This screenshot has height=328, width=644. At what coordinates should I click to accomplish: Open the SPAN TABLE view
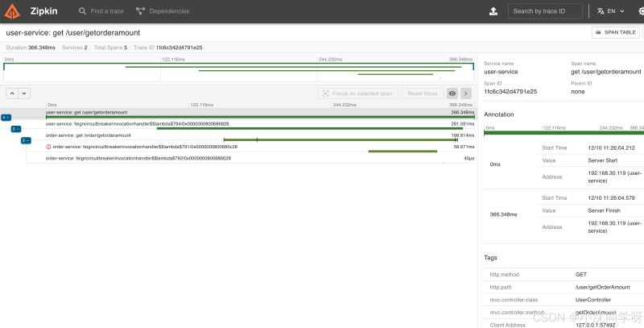(616, 32)
